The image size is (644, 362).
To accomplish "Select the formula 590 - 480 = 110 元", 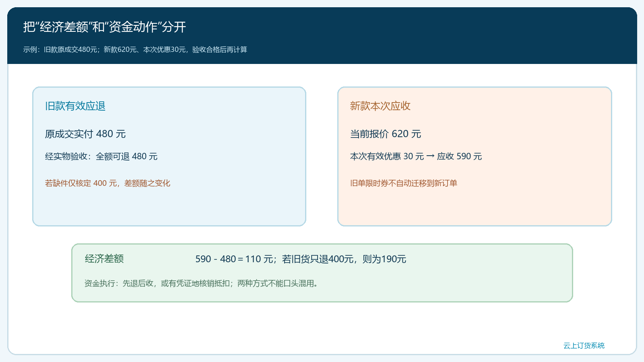I will (x=234, y=259).
